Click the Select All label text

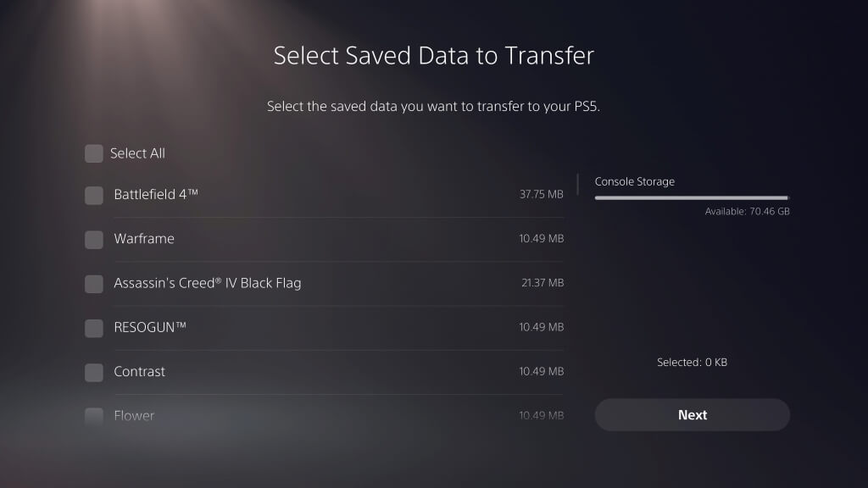coord(137,153)
